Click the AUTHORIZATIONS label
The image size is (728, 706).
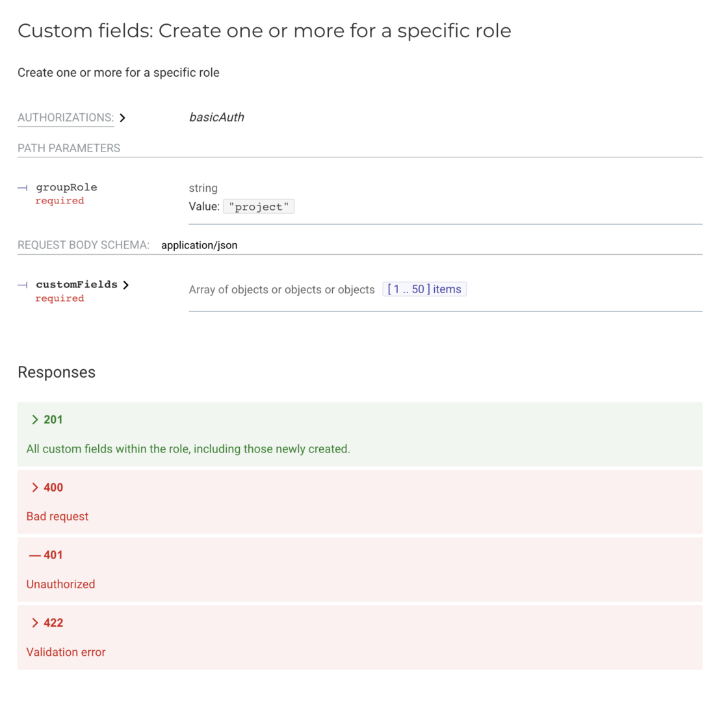pyautogui.click(x=66, y=118)
